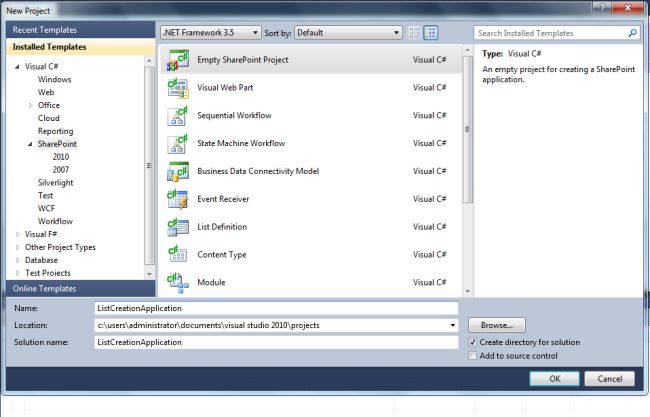
Task: Select the Cloud tree item
Action: (49, 118)
